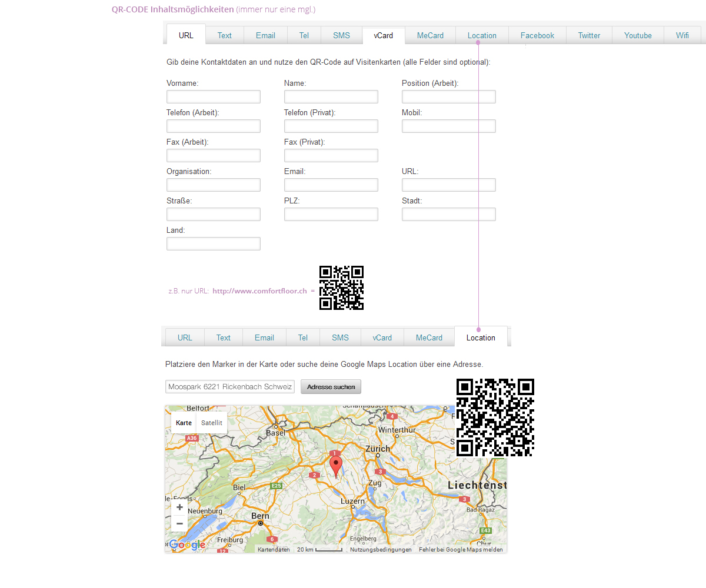Zoom in on the map with plus
The height and width of the screenshot is (588, 706).
pyautogui.click(x=179, y=507)
